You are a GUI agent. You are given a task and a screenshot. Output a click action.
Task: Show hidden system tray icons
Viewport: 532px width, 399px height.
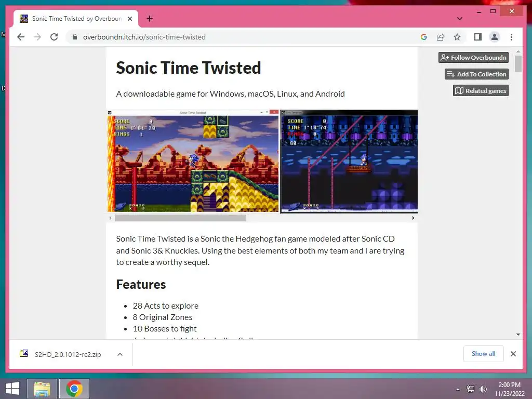[458, 389]
